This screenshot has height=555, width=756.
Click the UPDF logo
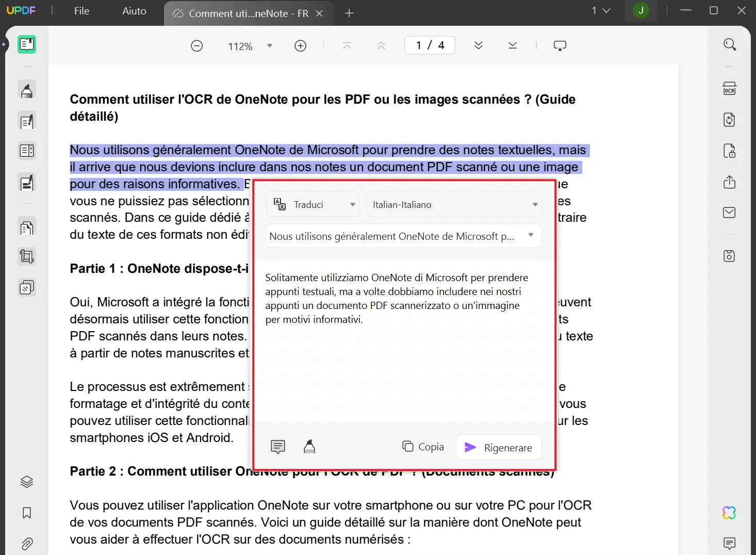(21, 10)
